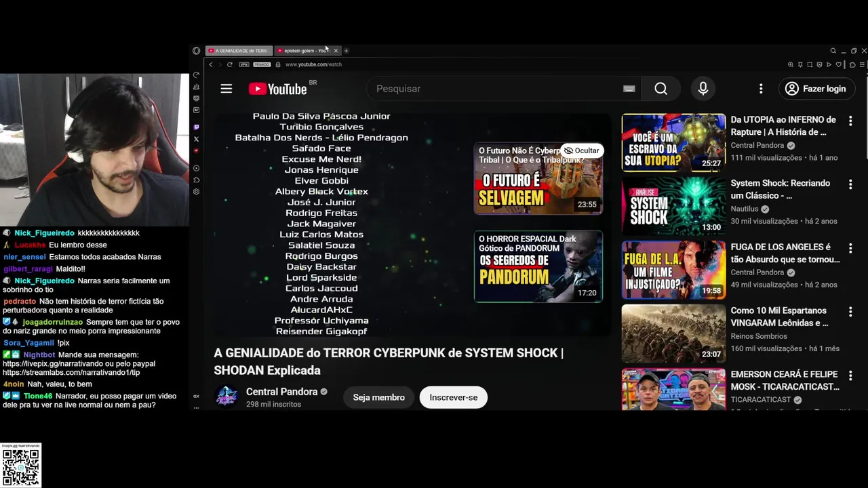Image resolution: width=868 pixels, height=488 pixels.
Task: Sign in with Fazer login button
Action: click(x=816, y=89)
